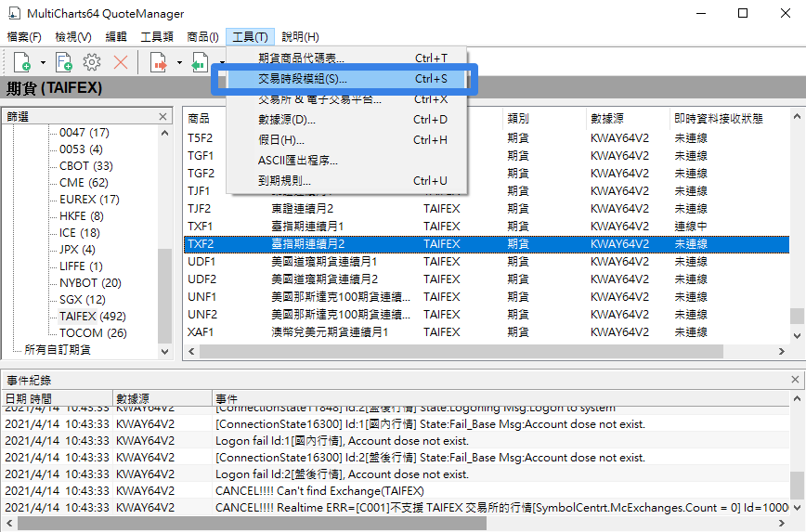Select SGX (12) in filter tree

pos(83,300)
